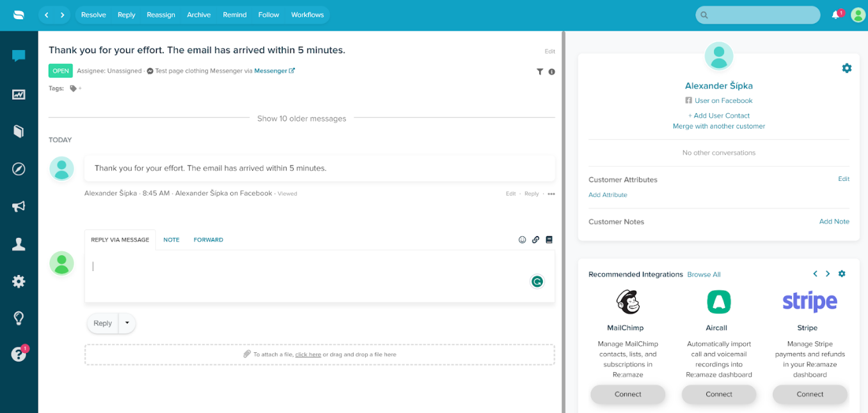This screenshot has height=413, width=868.
Task: Open the reports chart icon in sidebar
Action: tap(19, 95)
